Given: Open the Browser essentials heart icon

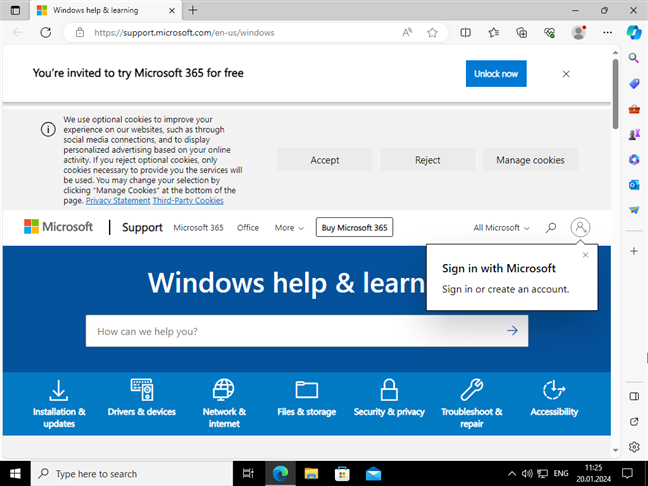Looking at the screenshot, I should tap(550, 33).
